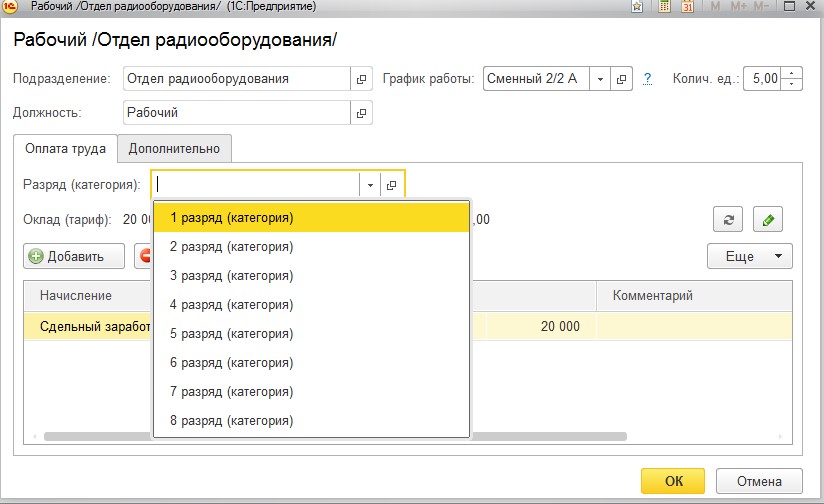
Task: Click the Комментарий column header
Action: tap(694, 295)
